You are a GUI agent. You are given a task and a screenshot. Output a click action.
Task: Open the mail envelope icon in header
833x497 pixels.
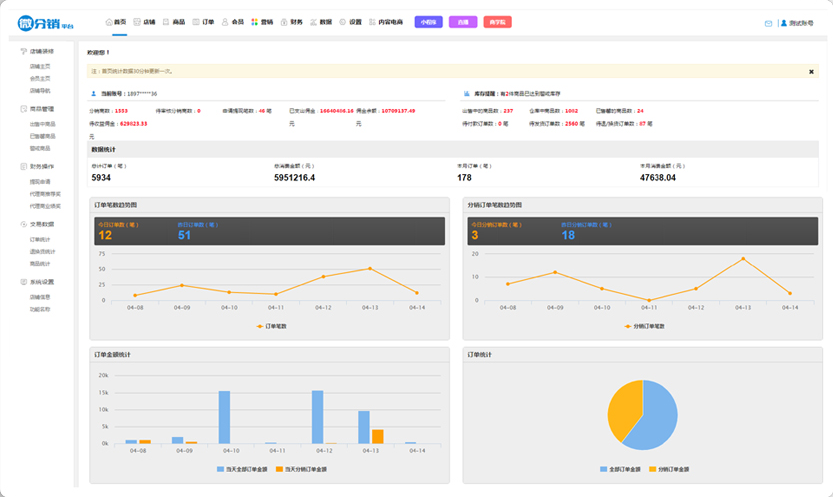pos(768,23)
